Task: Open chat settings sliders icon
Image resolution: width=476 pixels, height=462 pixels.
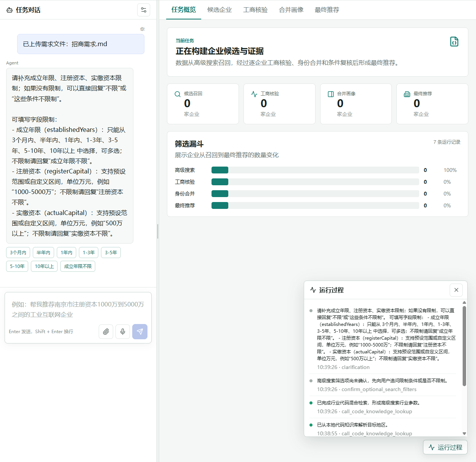Action: coord(144,10)
